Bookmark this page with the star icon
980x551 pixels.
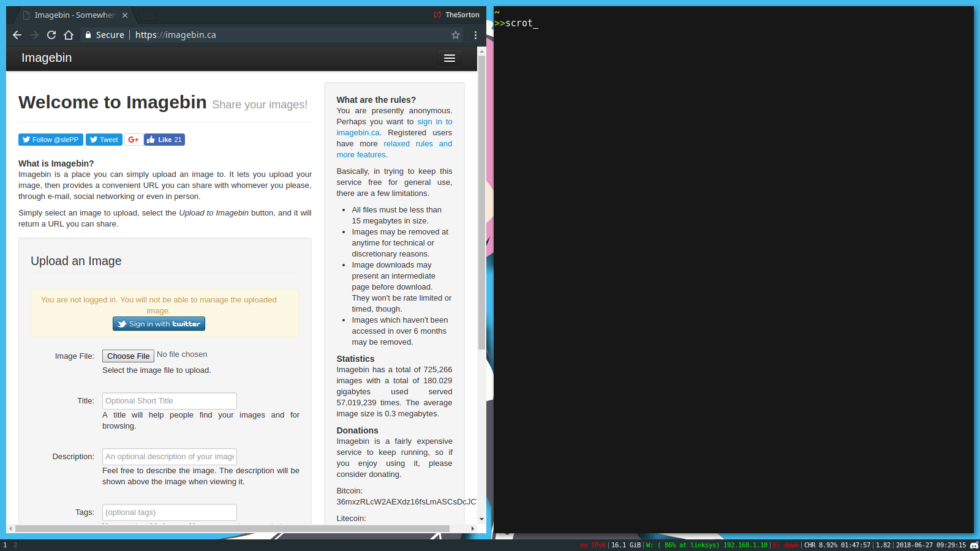[x=456, y=35]
